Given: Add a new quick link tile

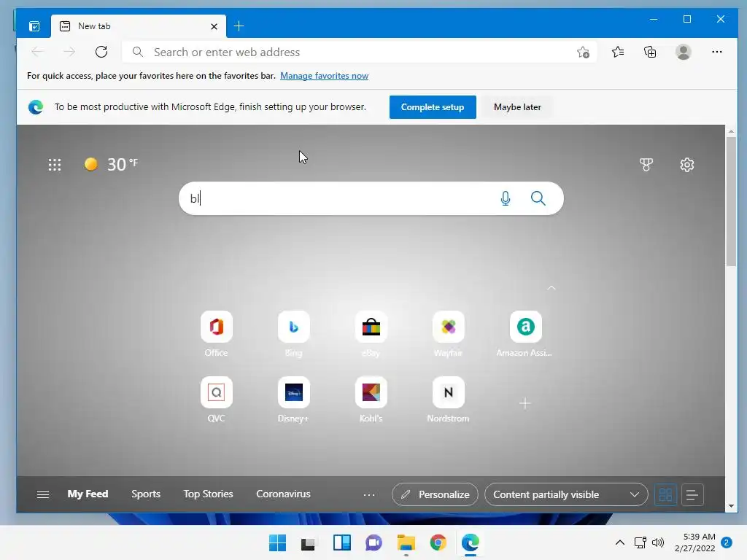Looking at the screenshot, I should [525, 403].
